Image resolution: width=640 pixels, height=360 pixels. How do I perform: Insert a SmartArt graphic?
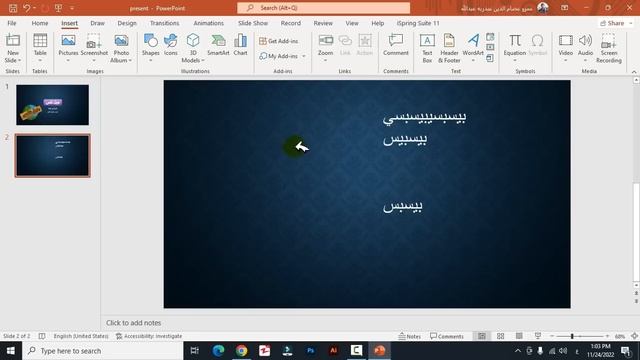(218, 45)
